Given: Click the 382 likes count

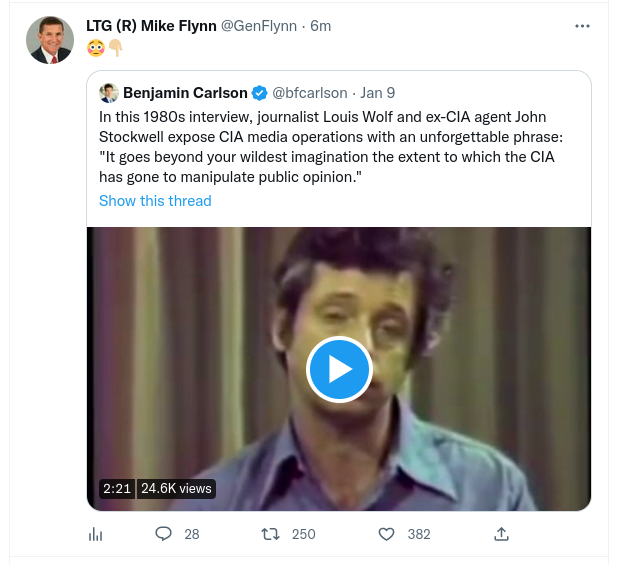Looking at the screenshot, I should [x=419, y=534].
